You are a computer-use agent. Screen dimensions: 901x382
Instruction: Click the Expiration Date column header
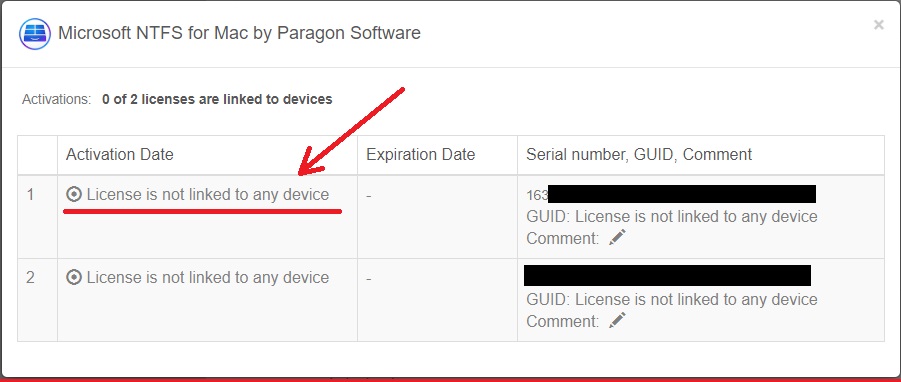[421, 155]
